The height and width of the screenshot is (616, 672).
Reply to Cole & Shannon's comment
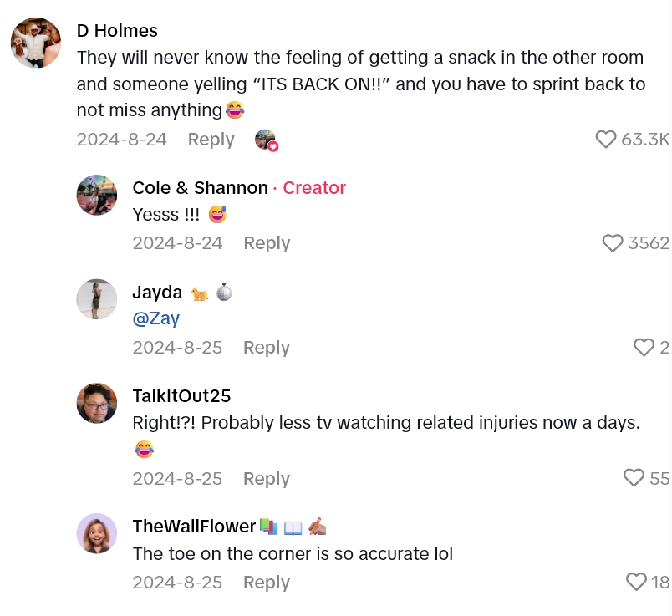pyautogui.click(x=267, y=243)
